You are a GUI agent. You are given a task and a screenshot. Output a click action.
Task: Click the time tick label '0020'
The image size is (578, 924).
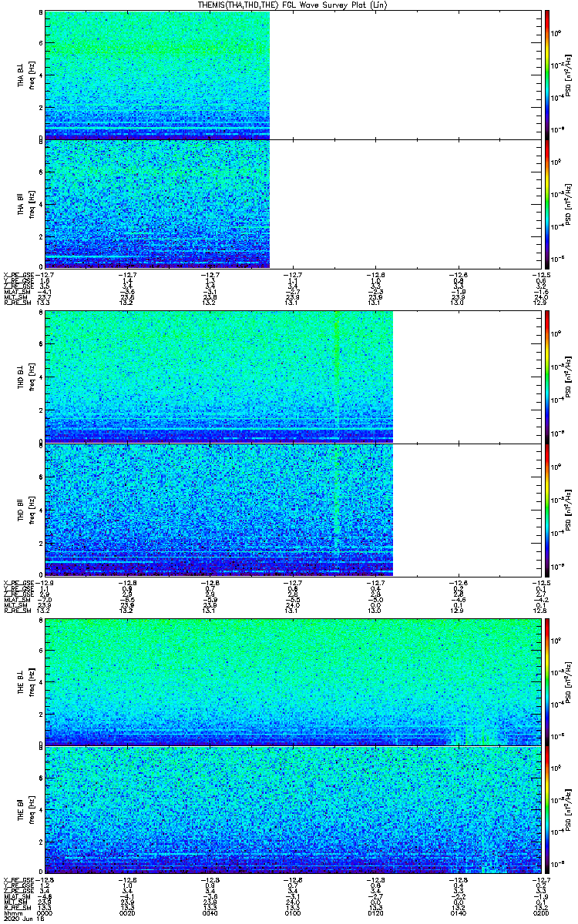126,913
